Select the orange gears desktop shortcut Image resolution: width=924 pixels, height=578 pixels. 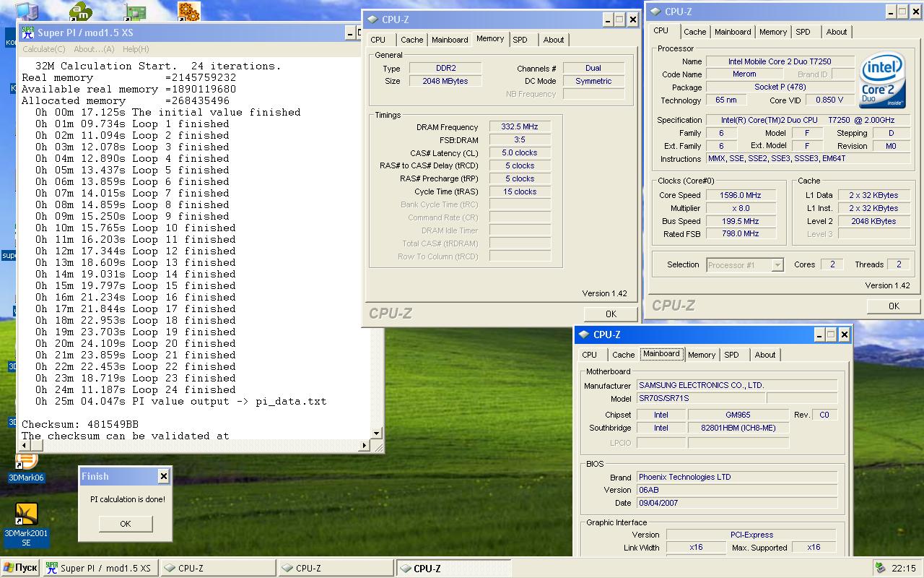pos(188,11)
